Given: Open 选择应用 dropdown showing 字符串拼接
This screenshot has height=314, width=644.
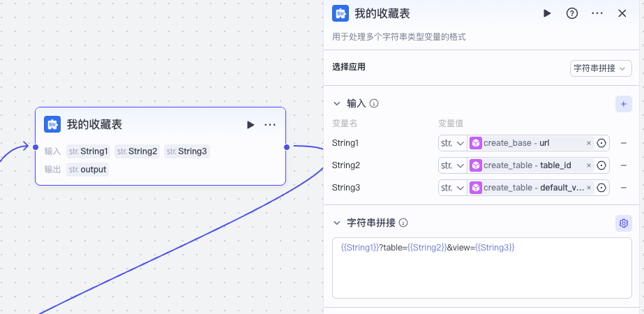Looking at the screenshot, I should [x=601, y=68].
